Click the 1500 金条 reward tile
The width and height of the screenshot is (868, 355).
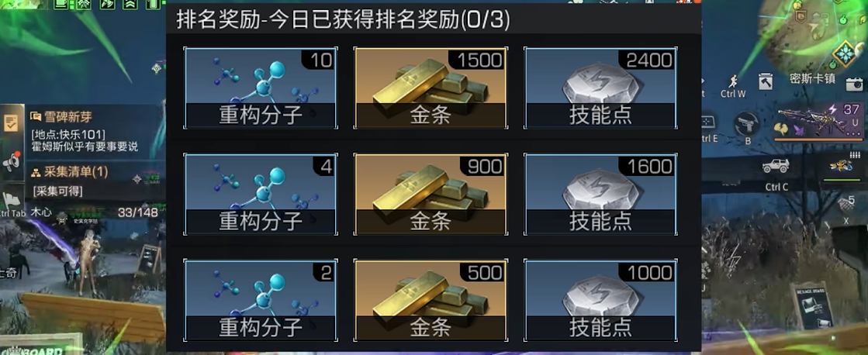coord(431,88)
